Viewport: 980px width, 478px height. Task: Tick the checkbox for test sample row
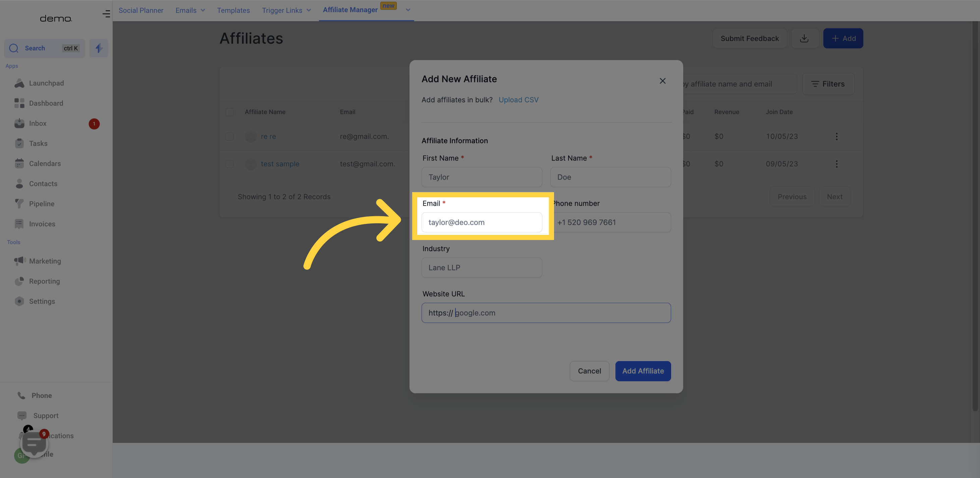[229, 164]
